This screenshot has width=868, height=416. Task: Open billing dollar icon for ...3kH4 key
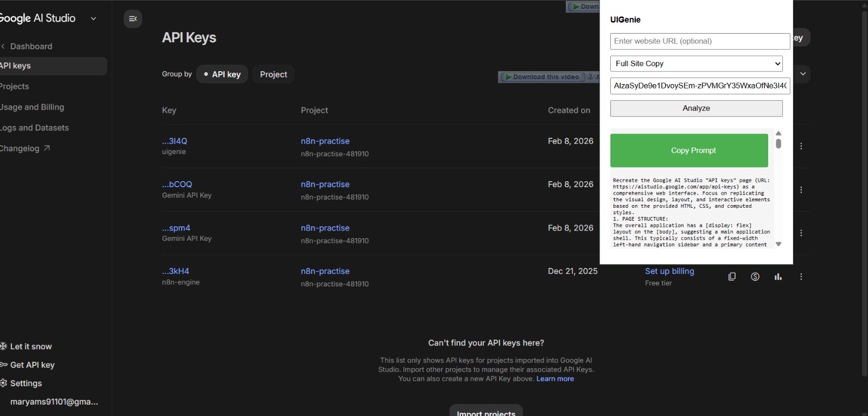point(755,277)
